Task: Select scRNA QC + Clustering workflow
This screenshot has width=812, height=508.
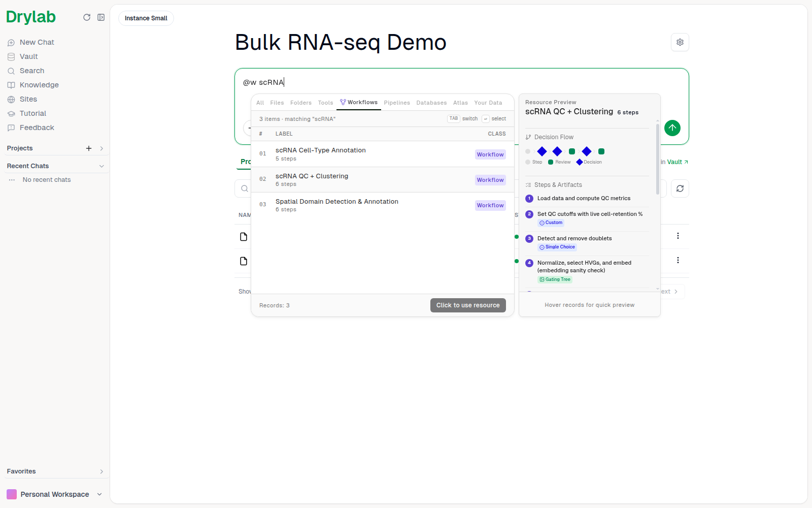Action: 383,179
